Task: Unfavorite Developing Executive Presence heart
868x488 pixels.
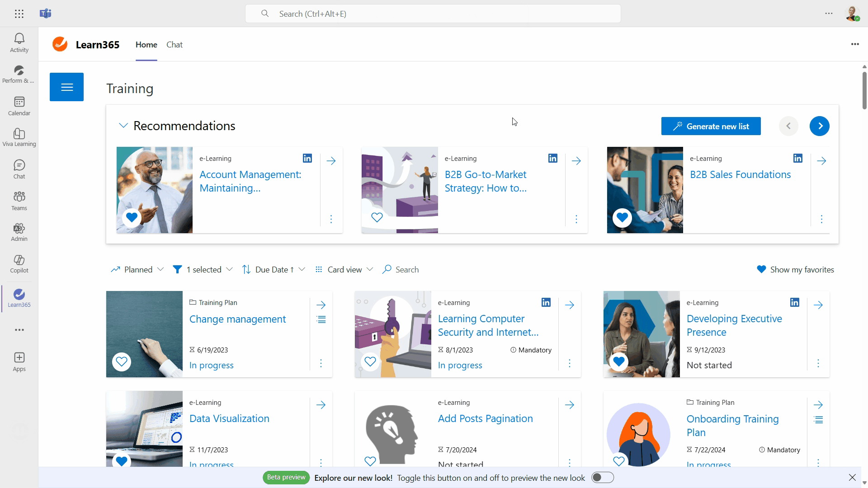Action: pos(619,361)
